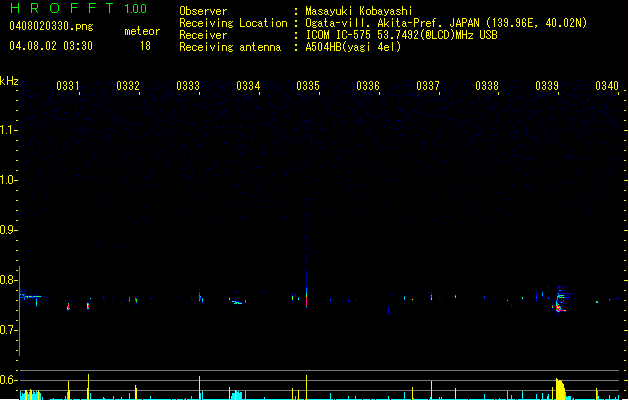Click the 1.1 kHz frequency axis label
629x400 pixels.
click(8, 130)
